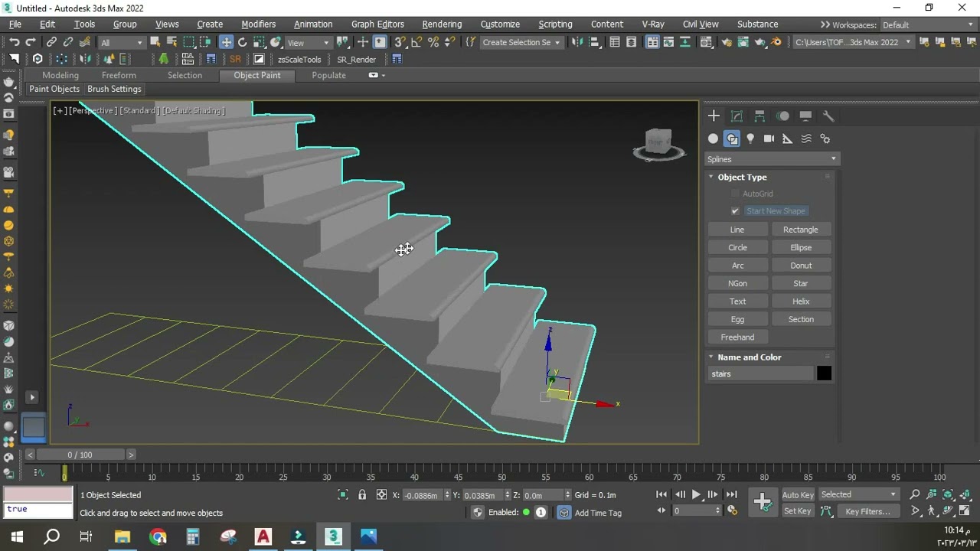Open the Selected key filter dropdown
The image size is (980, 551).
858,494
